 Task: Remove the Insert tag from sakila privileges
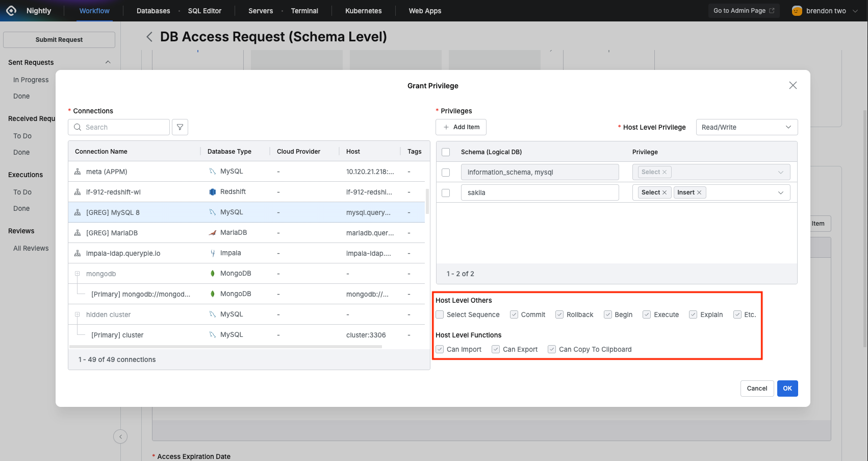point(699,192)
